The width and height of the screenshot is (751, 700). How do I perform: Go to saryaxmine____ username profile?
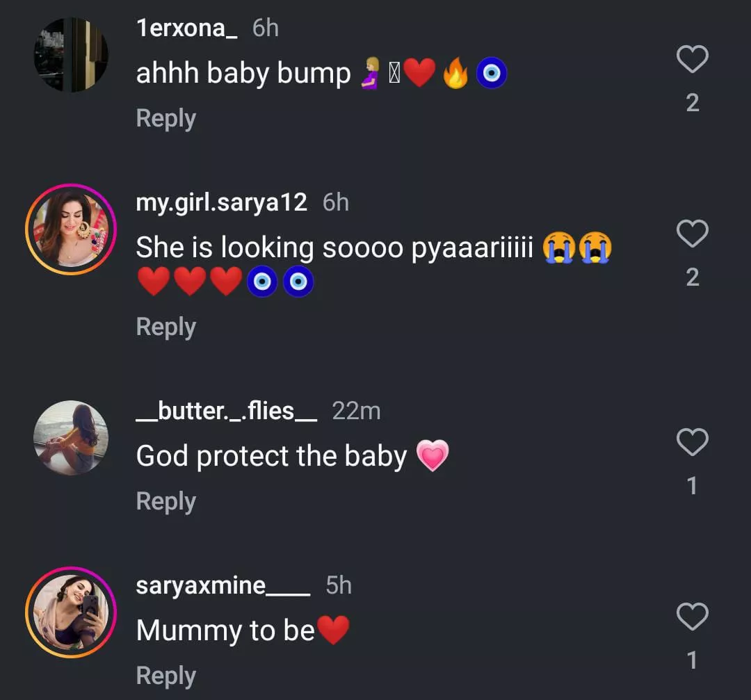(x=223, y=585)
